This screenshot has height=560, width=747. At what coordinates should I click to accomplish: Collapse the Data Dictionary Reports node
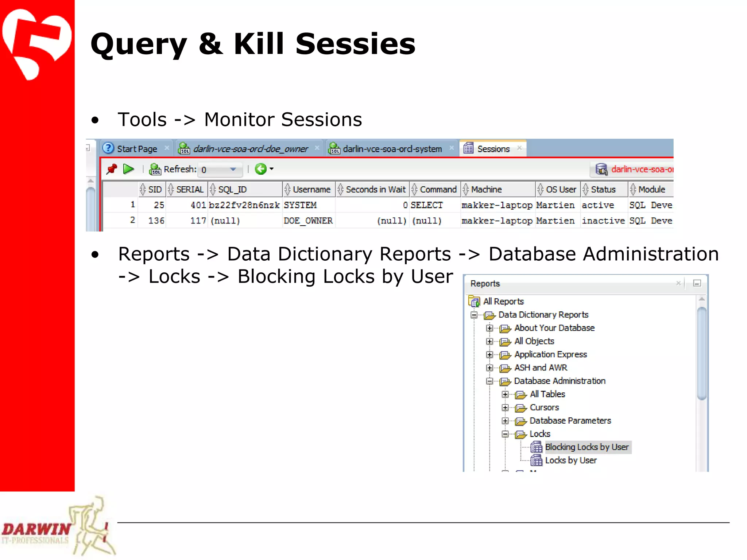pyautogui.click(x=474, y=315)
